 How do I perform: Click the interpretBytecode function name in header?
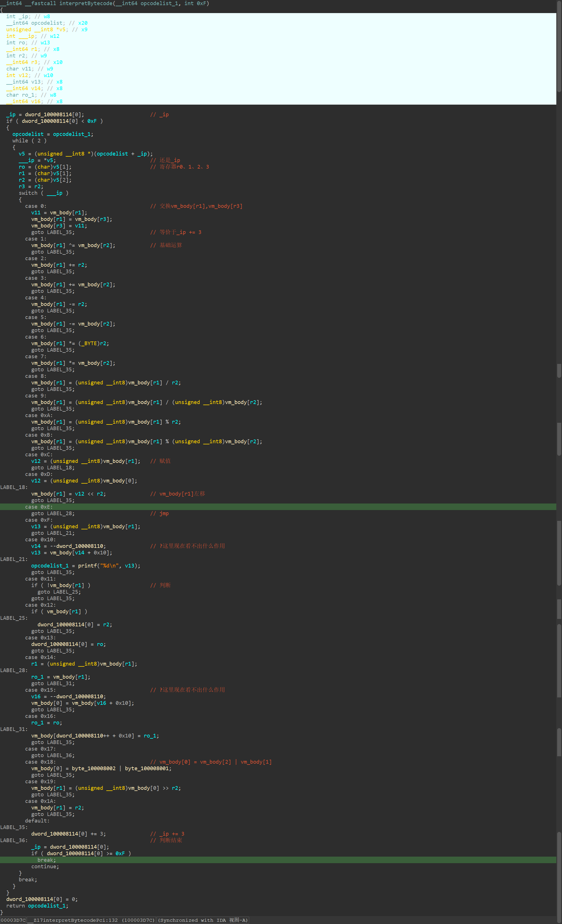tap(86, 3)
